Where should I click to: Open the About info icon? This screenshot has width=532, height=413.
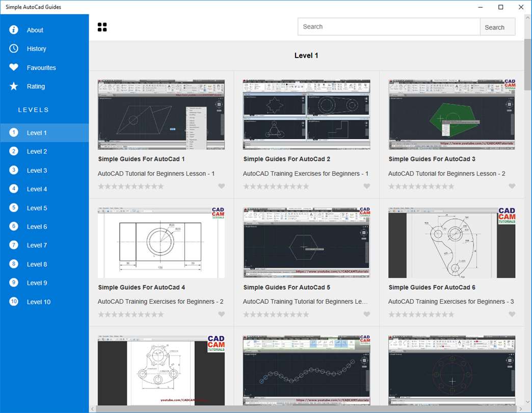coord(14,30)
